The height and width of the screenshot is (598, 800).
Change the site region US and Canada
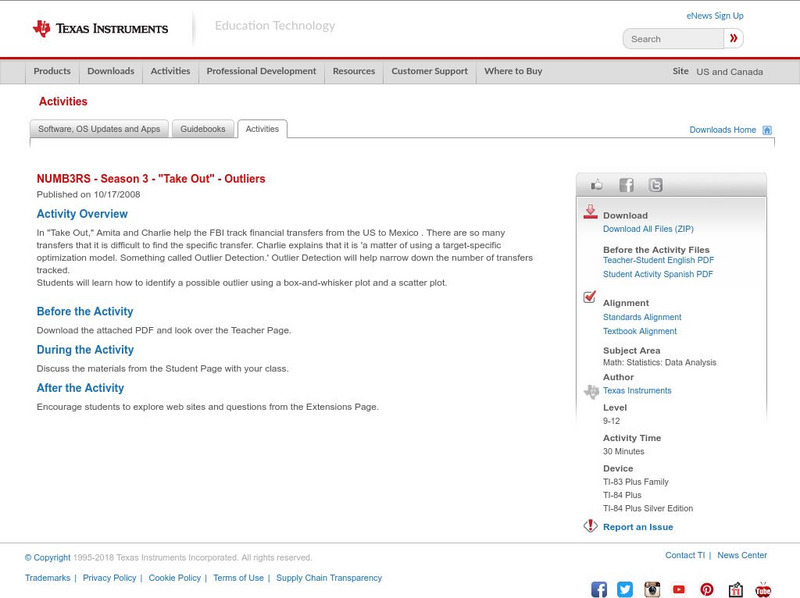tap(730, 72)
